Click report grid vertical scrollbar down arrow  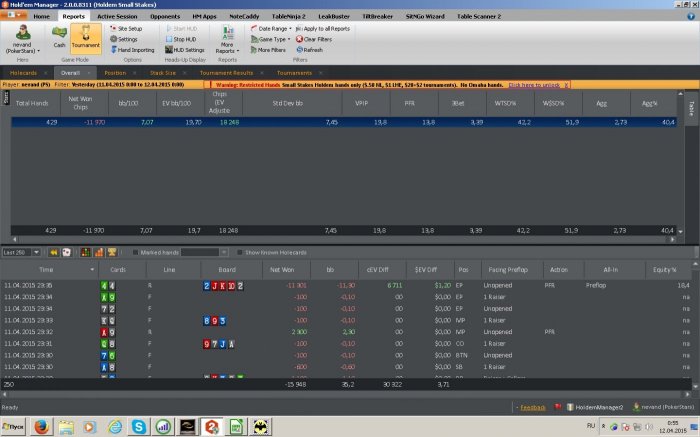pyautogui.click(x=680, y=231)
